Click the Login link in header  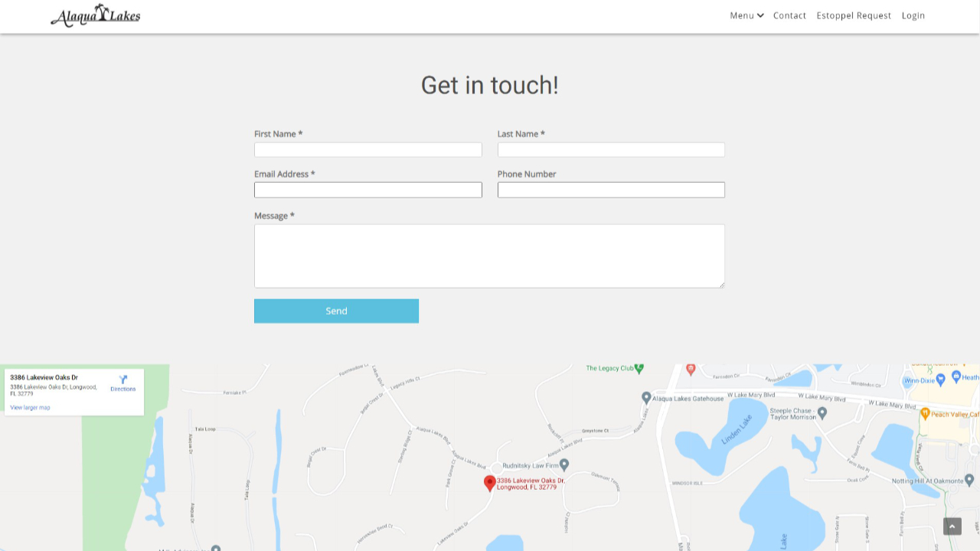[x=913, y=15]
